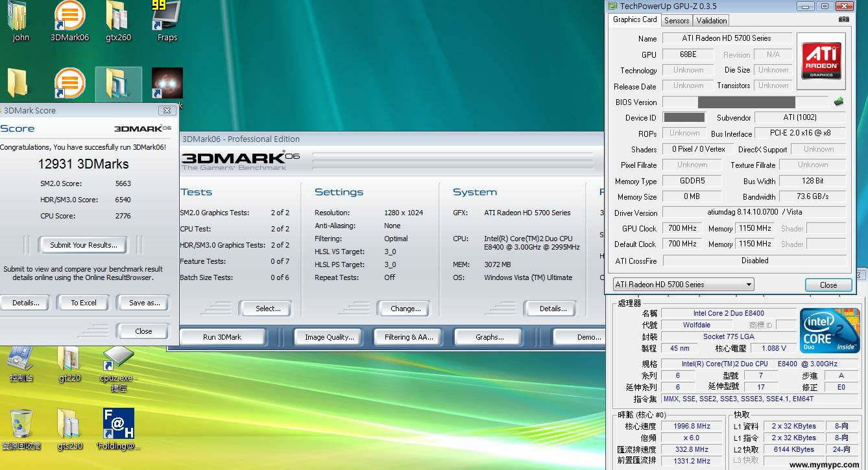Switch to the Validation tab
The height and width of the screenshot is (470, 868).
(x=712, y=21)
